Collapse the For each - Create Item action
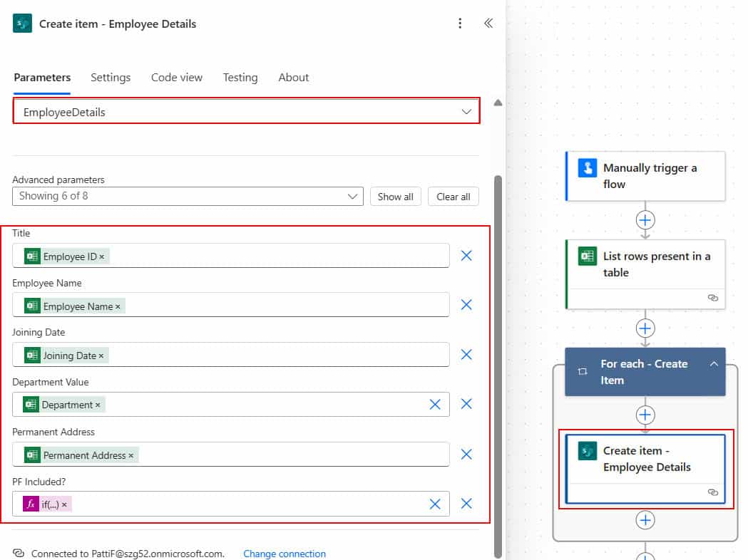This screenshot has height=560, width=748. 714,363
